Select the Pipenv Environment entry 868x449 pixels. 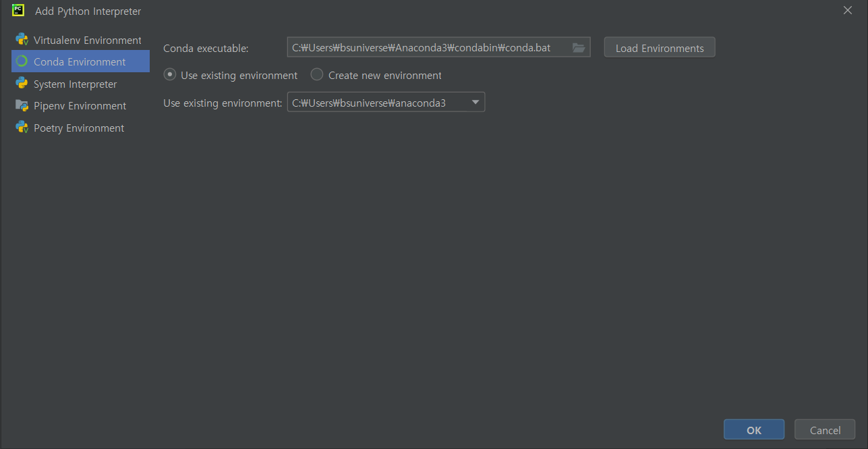[80, 105]
